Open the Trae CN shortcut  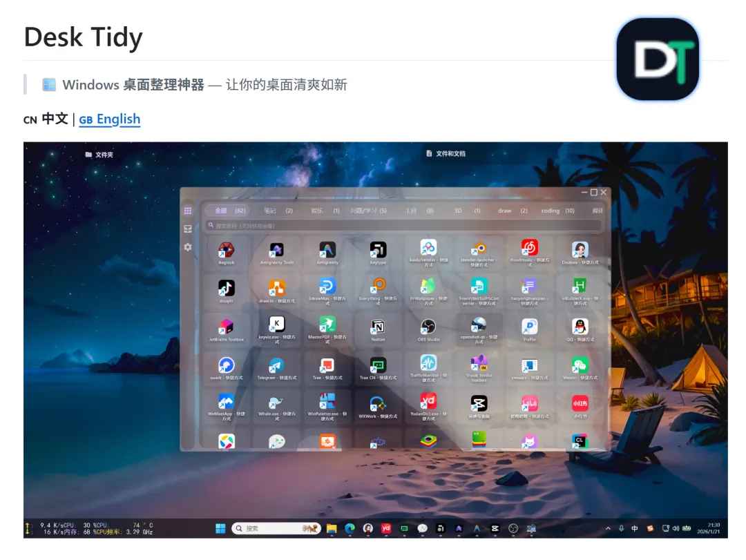379,365
